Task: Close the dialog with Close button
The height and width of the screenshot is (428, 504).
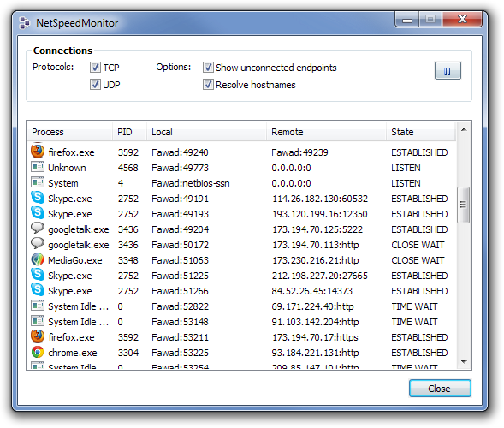Action: [x=440, y=389]
